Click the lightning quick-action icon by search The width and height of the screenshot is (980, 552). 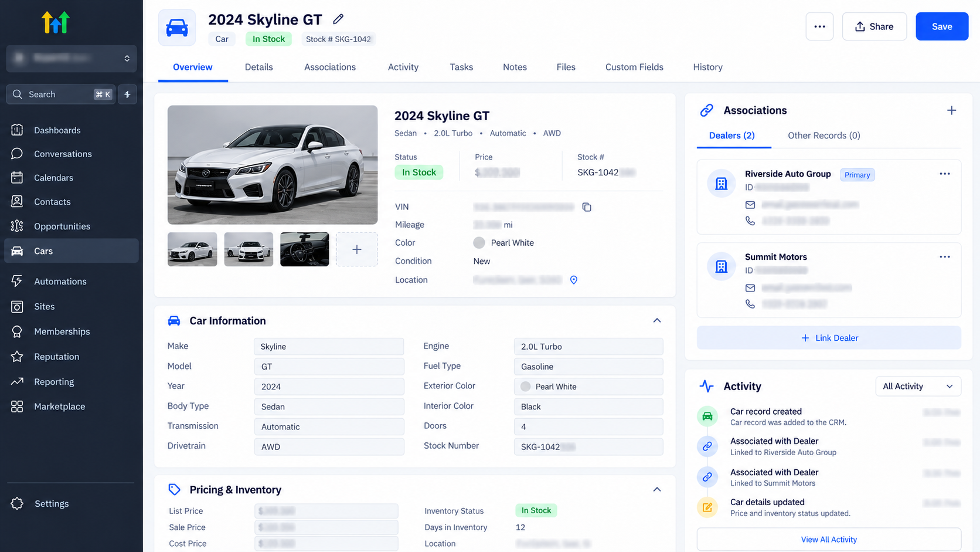pyautogui.click(x=127, y=94)
